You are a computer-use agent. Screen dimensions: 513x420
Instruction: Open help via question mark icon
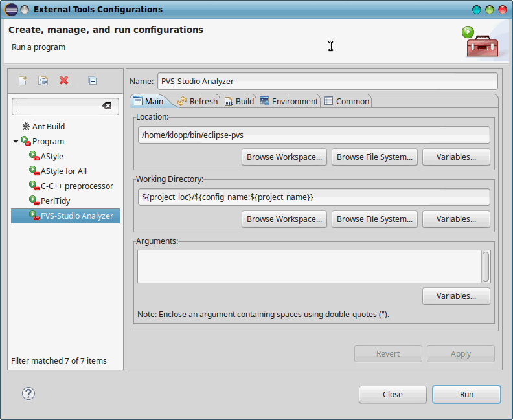pyautogui.click(x=28, y=393)
